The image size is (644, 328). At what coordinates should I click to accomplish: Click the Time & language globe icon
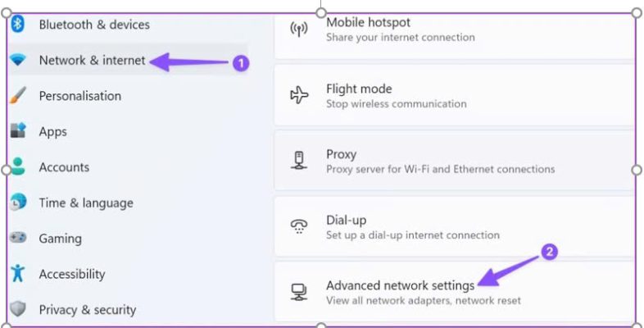pos(18,203)
